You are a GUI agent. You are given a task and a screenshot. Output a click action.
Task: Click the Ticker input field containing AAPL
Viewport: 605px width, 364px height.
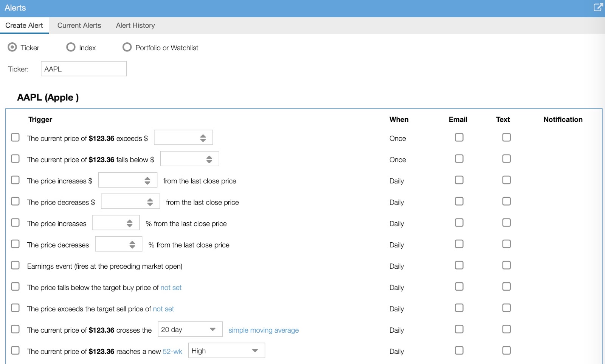click(x=84, y=69)
